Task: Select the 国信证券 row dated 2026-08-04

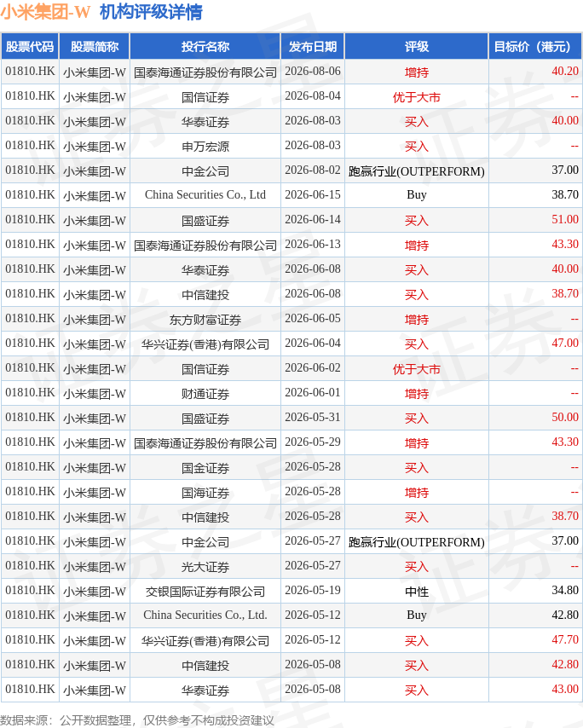Action: click(x=291, y=96)
